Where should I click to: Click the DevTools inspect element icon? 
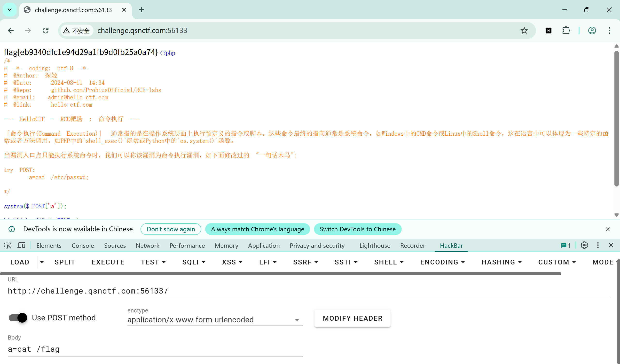coord(8,245)
